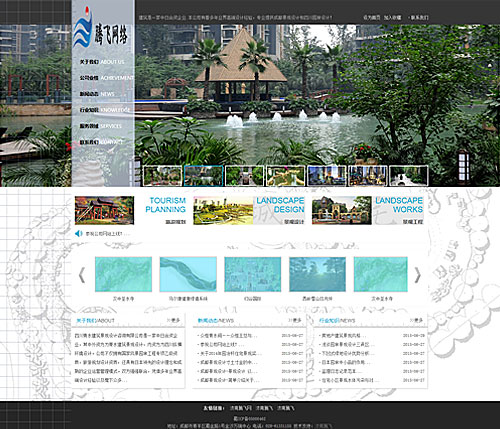Open the KNOWLEDGE sidebar menu item
Image resolution: width=500 pixels, height=429 pixels.
tap(104, 110)
